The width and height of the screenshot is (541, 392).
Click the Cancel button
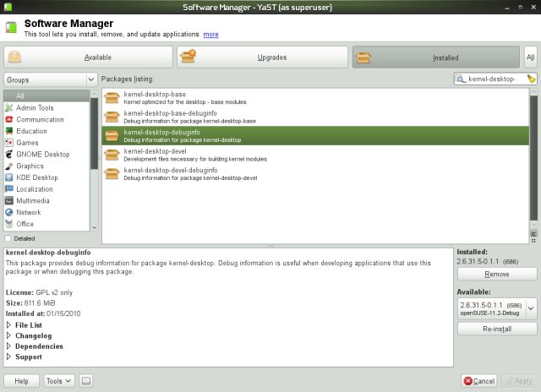[479, 381]
